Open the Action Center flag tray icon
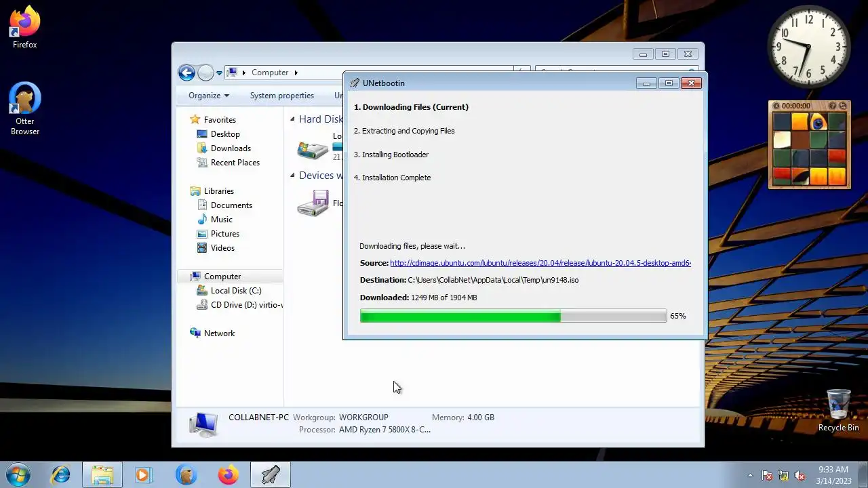This screenshot has height=488, width=868. [x=767, y=476]
